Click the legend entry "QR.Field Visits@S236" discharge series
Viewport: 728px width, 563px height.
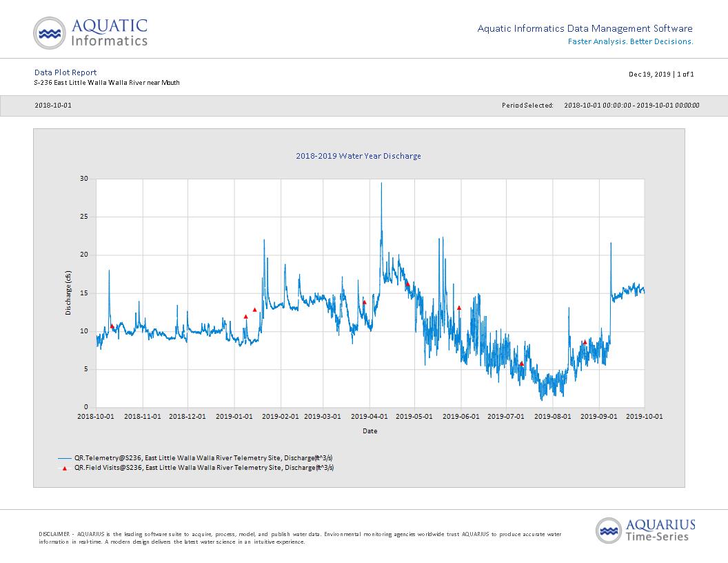pyautogui.click(x=204, y=468)
